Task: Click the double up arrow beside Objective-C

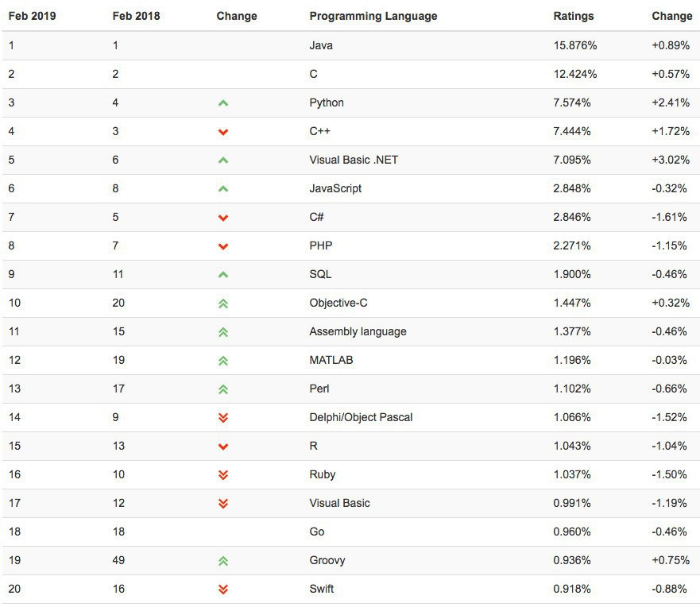Action: click(223, 304)
